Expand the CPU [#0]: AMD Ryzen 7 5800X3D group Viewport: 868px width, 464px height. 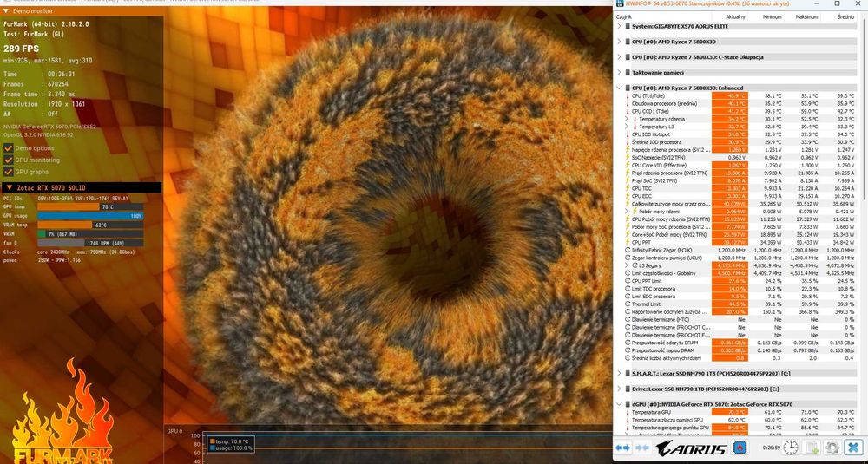point(620,42)
